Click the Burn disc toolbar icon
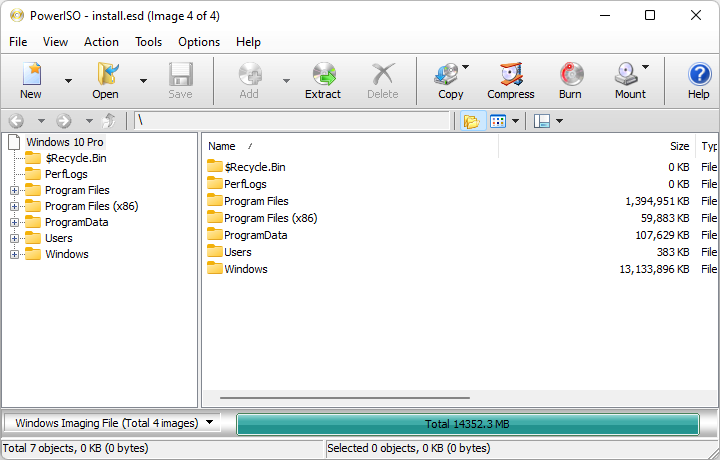The image size is (720, 460). coord(570,80)
